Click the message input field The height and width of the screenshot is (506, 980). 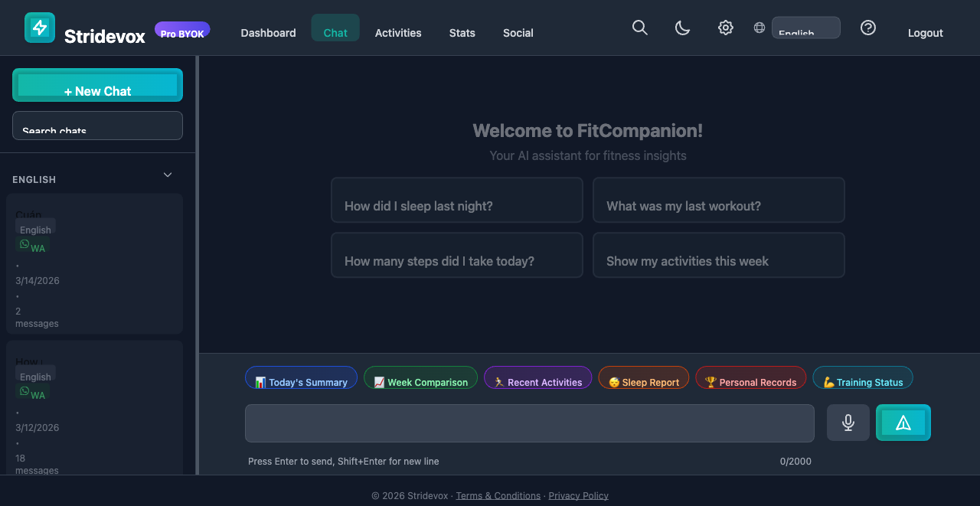click(529, 423)
